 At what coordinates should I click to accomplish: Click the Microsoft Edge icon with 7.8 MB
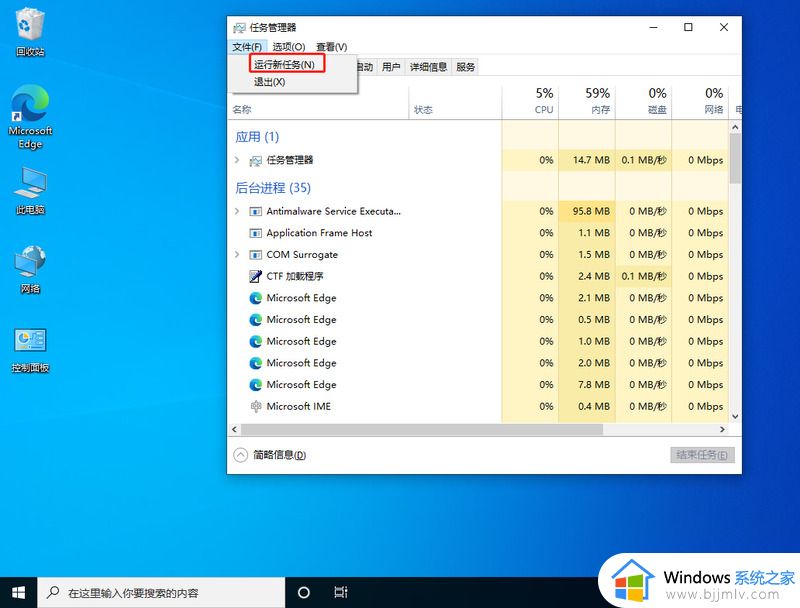point(255,385)
